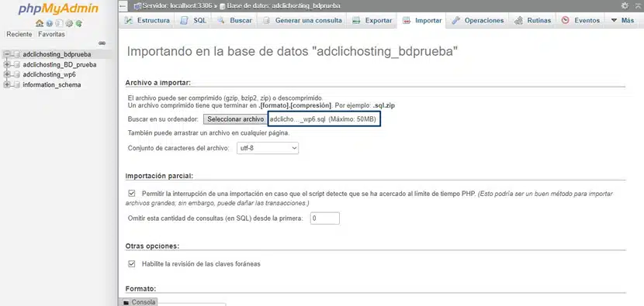Open the SQL tab
The image size is (644, 306).
click(x=194, y=20)
